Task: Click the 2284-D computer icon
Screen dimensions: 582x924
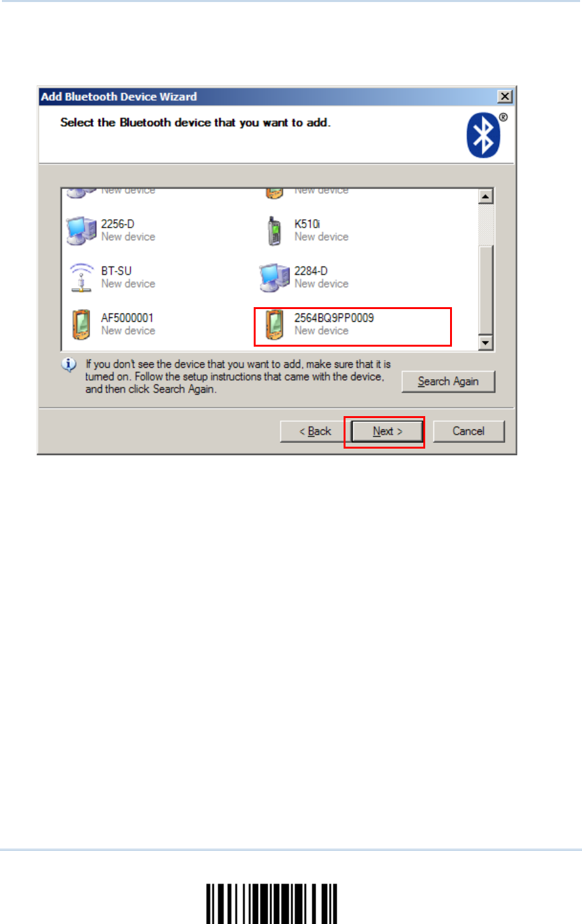Action: (274, 278)
